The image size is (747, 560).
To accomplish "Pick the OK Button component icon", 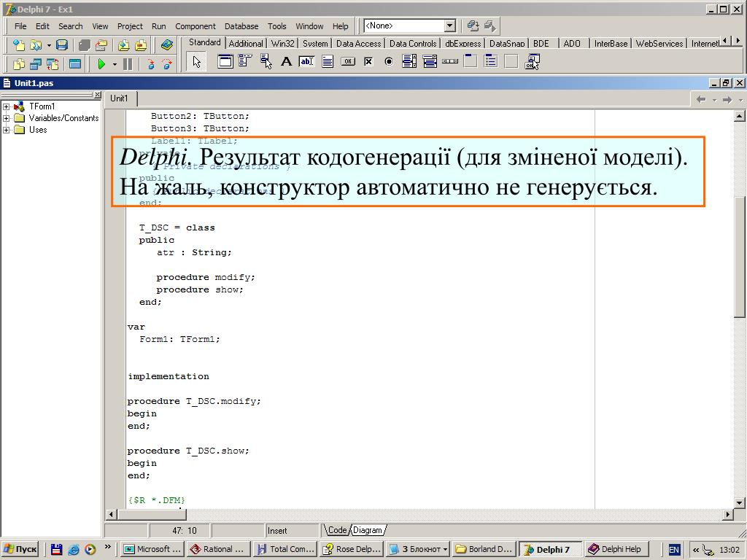I will [348, 61].
